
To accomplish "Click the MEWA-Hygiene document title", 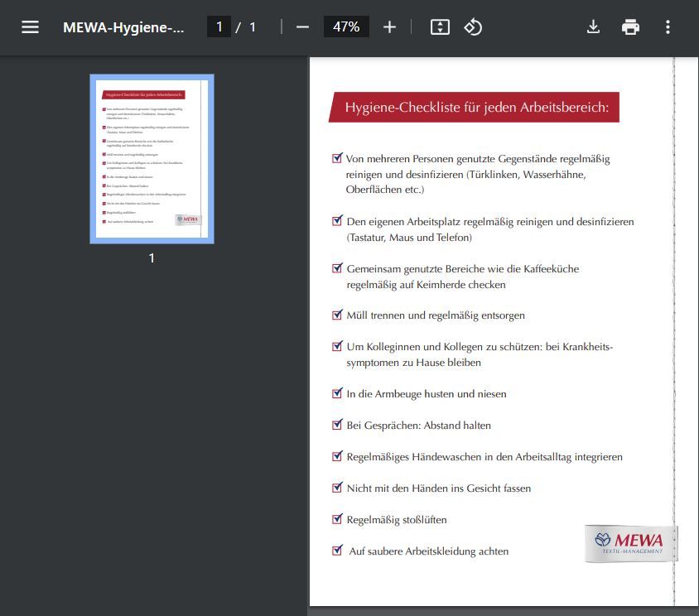I will [123, 26].
